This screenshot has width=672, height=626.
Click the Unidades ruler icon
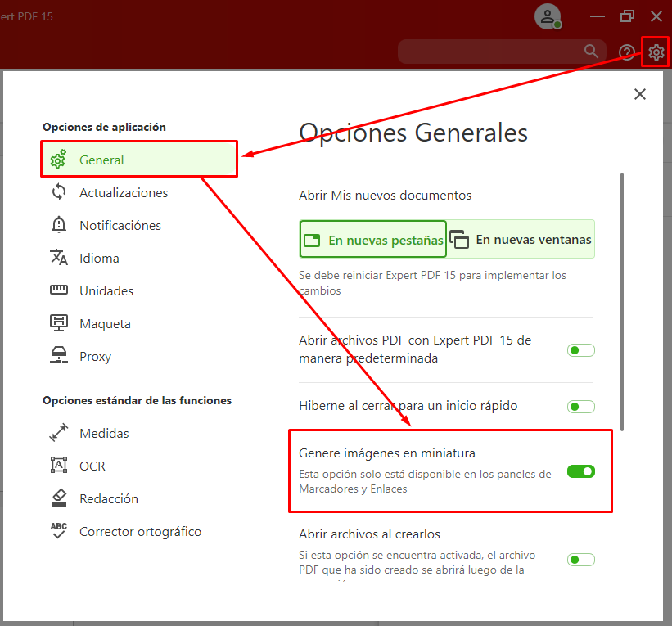pos(59,290)
